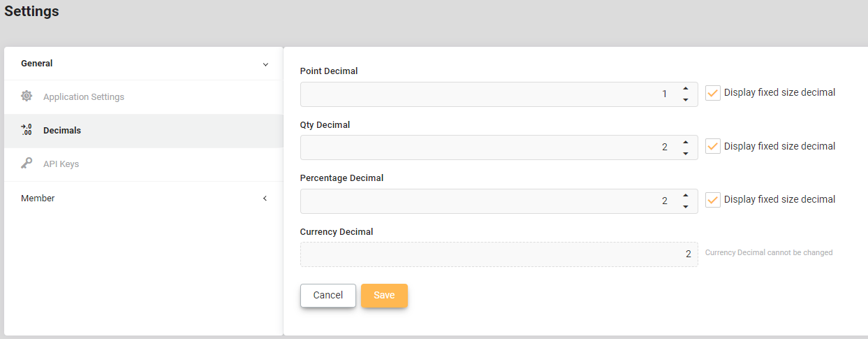Increase Point Decimal with up arrow
Viewport: 868px width, 339px height.
(686, 88)
